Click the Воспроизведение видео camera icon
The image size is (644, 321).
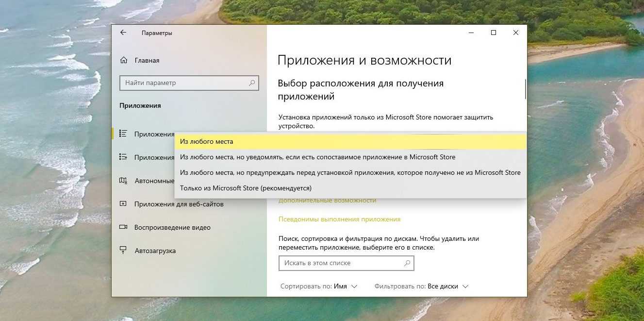coord(123,227)
